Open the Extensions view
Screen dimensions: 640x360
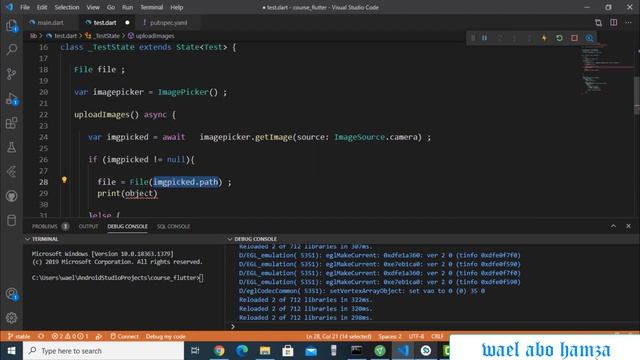[11, 123]
